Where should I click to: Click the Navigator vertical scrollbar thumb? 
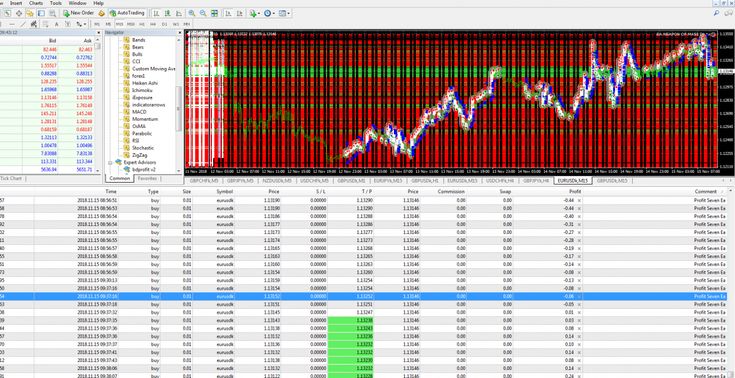(179, 109)
